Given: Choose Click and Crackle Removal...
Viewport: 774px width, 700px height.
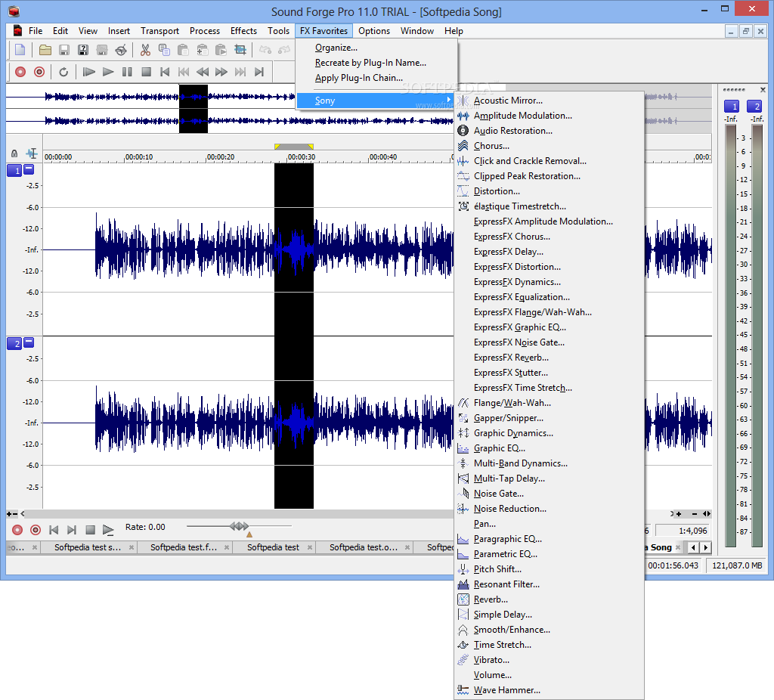Looking at the screenshot, I should tap(549, 161).
